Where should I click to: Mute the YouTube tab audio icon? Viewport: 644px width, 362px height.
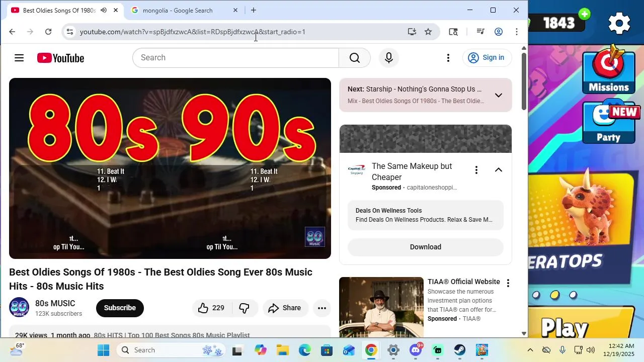point(104,10)
